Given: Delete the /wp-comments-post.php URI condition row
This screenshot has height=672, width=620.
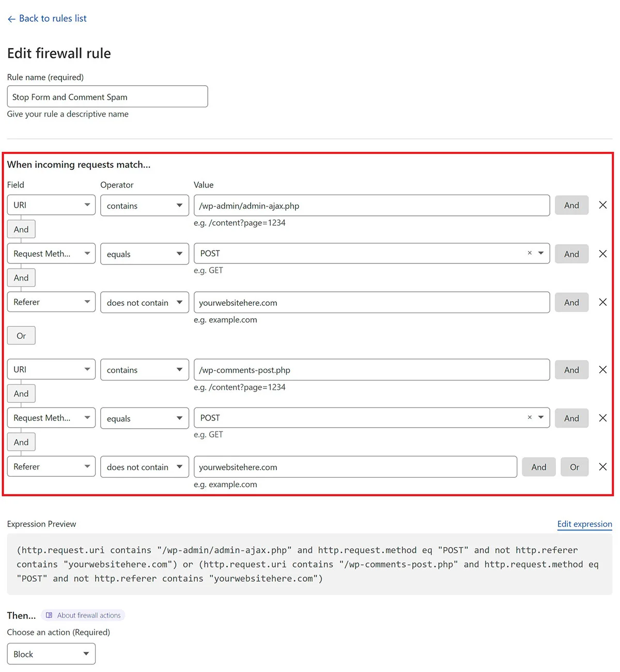Looking at the screenshot, I should pos(602,369).
